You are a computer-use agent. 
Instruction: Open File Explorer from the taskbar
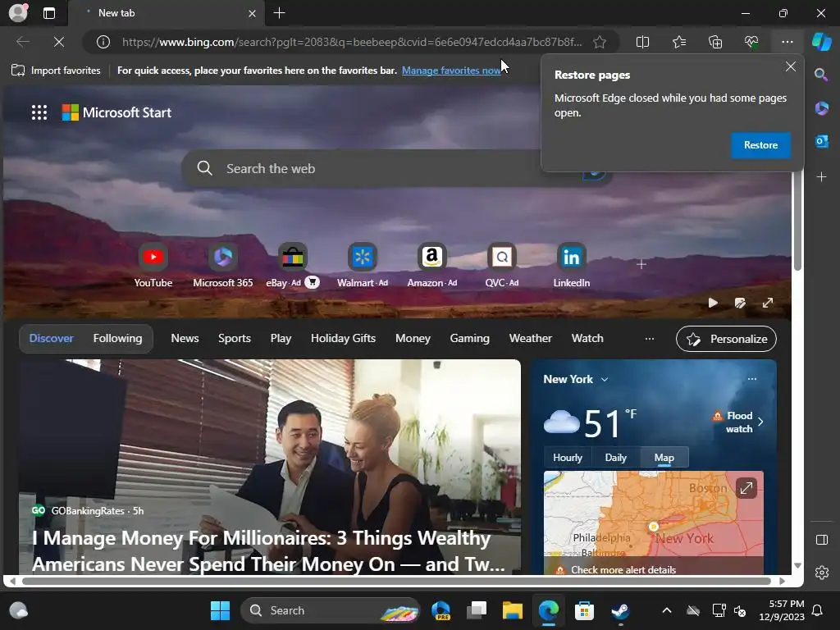(x=512, y=610)
